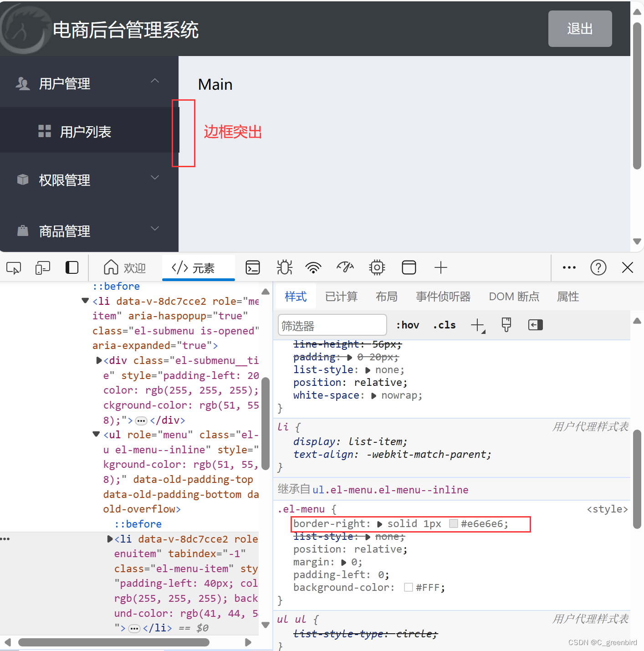Click the paintbrush rendering emulation icon
This screenshot has height=651, width=644.
pyautogui.click(x=506, y=325)
